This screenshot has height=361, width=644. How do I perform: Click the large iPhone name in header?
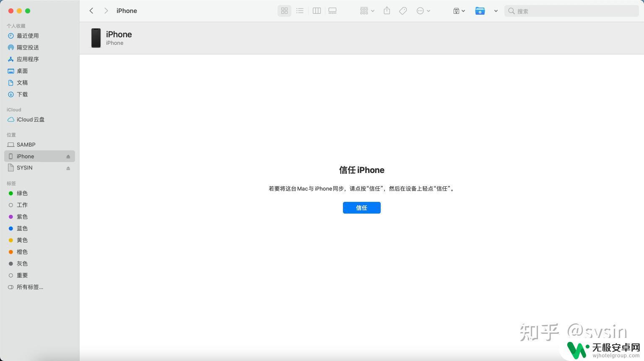pos(119,34)
